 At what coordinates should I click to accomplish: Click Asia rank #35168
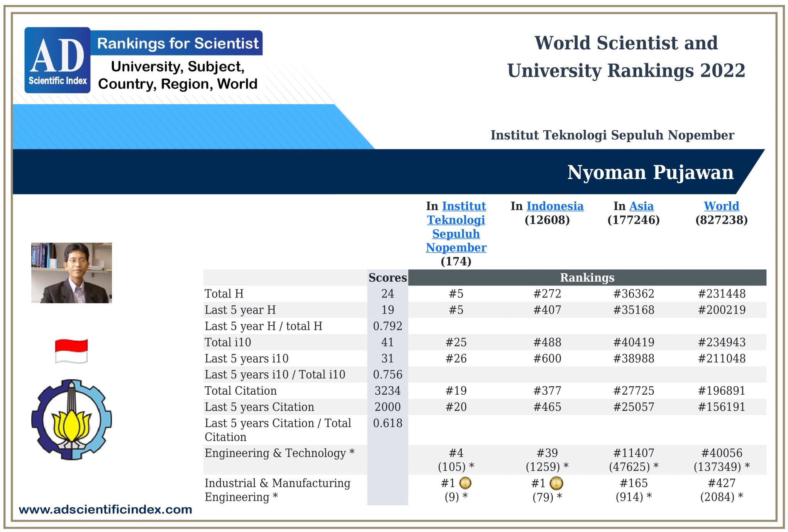click(634, 310)
